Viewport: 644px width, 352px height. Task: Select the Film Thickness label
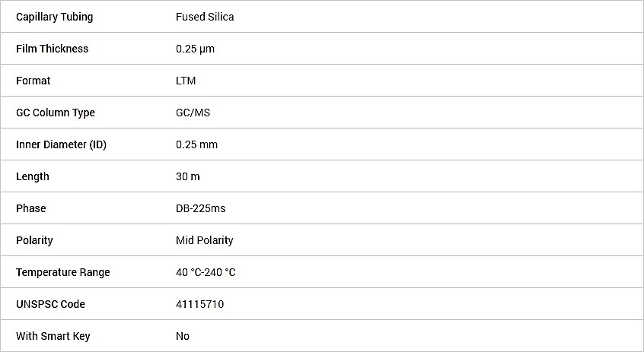coord(53,49)
